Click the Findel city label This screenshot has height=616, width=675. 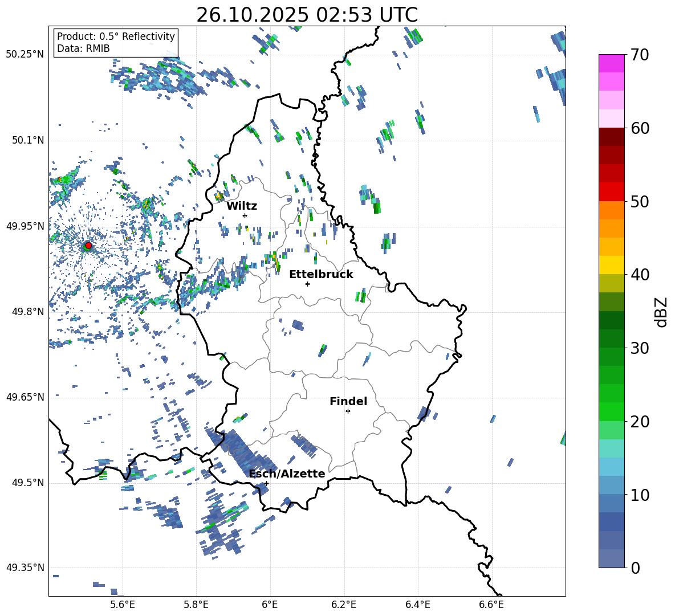[348, 401]
